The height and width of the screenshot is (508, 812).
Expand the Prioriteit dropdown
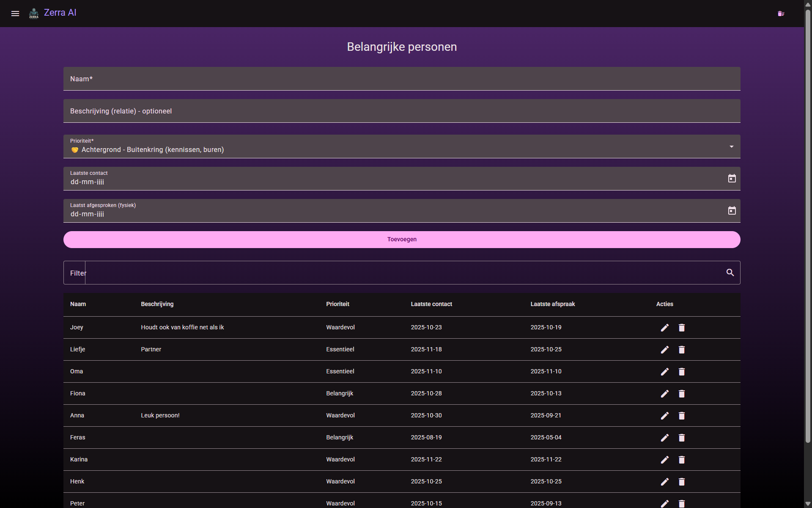coord(402,146)
